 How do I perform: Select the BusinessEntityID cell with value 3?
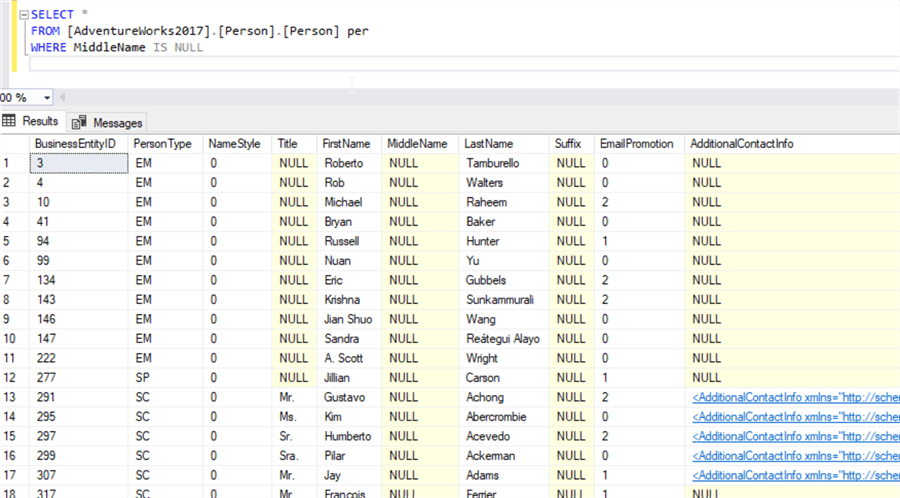pyautogui.click(x=78, y=163)
